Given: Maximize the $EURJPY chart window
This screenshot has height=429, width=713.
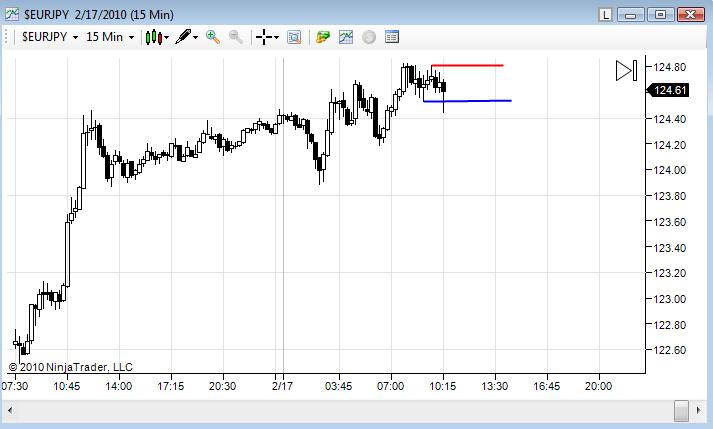Looking at the screenshot, I should [x=660, y=15].
